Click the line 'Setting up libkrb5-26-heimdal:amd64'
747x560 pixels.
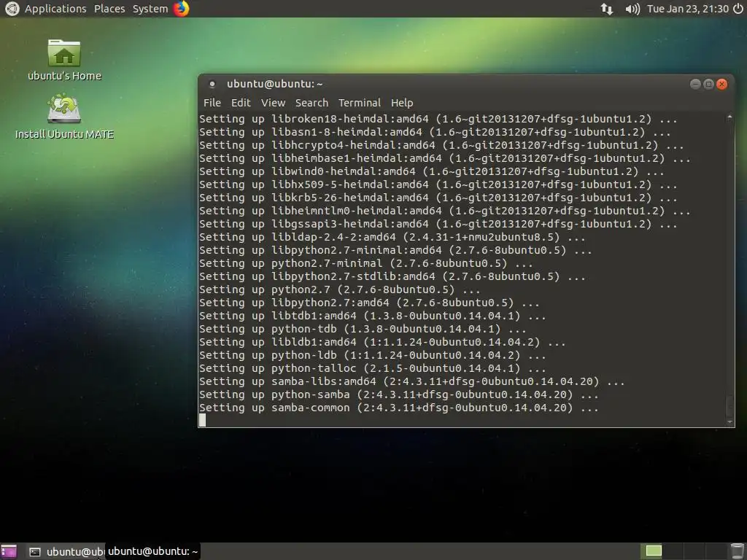[x=438, y=198]
